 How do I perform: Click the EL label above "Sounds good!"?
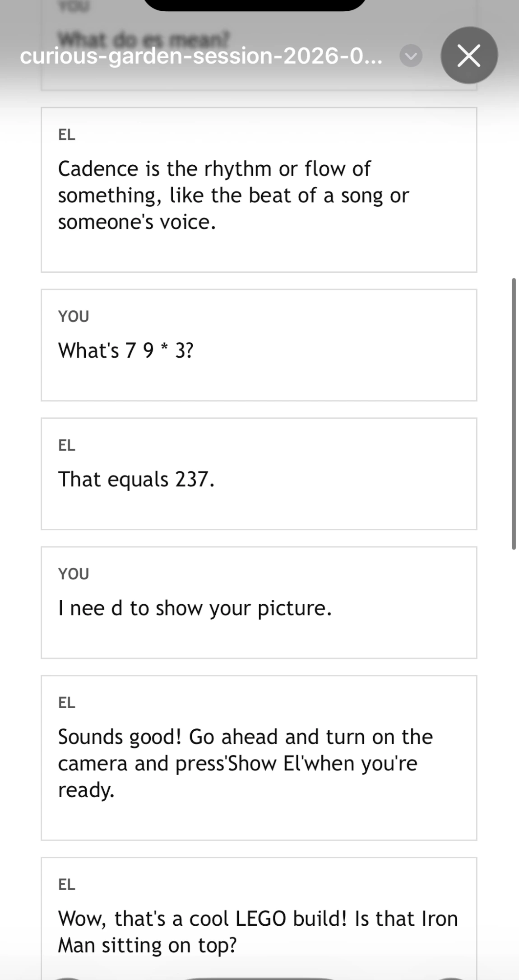tap(67, 703)
